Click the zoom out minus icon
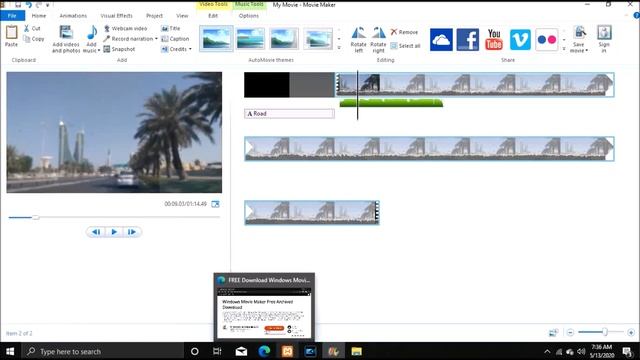The height and width of the screenshot is (360, 640). pos(570,333)
